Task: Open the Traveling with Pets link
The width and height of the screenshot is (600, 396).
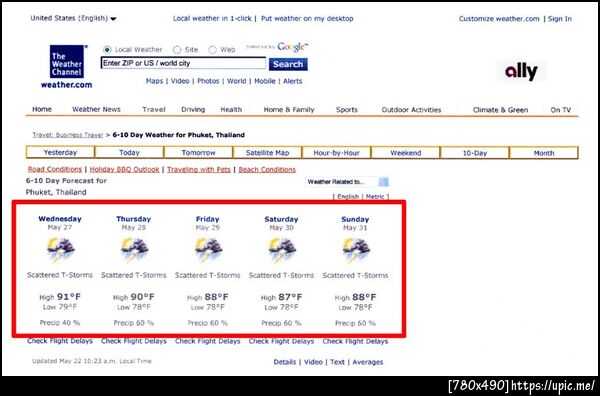Action: point(199,169)
